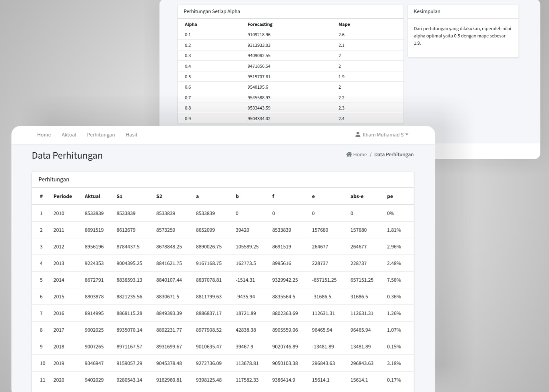
Task: Click the Periode column header
Action: pos(62,196)
